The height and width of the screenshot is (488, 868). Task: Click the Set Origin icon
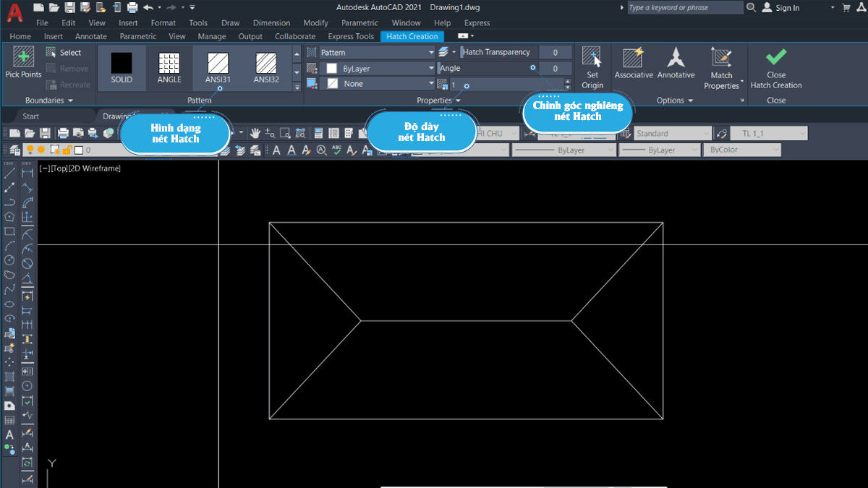point(592,57)
